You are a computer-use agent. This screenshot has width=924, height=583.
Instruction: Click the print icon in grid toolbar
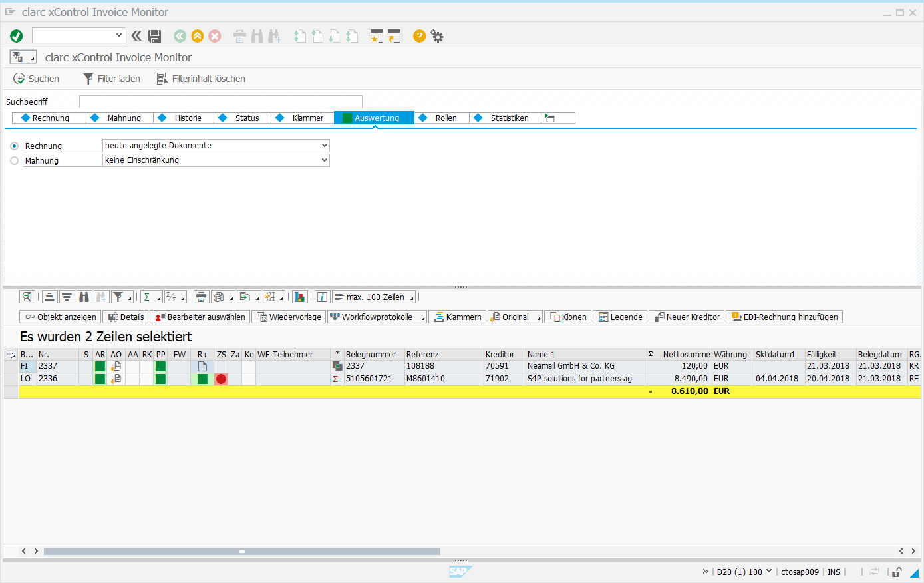tap(201, 297)
